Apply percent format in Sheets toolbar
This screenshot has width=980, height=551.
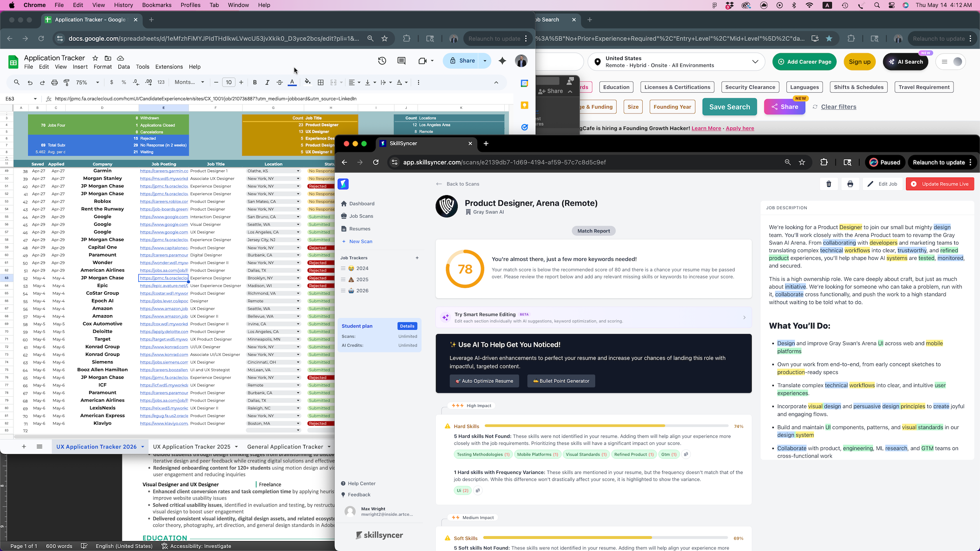tap(124, 82)
